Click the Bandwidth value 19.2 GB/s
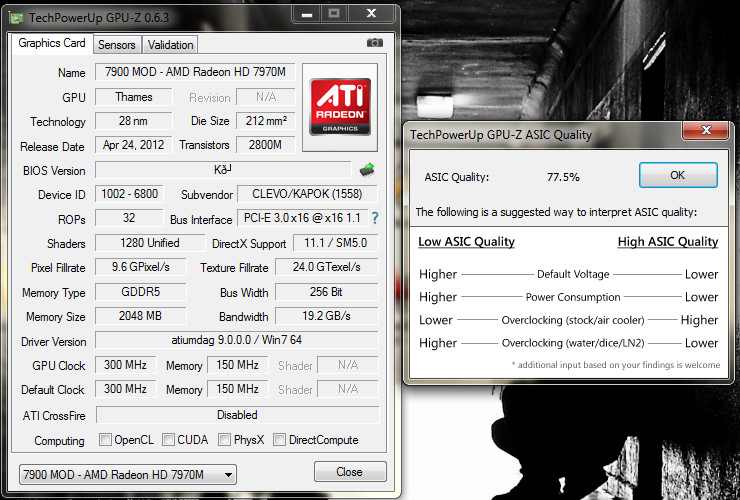Image resolution: width=740 pixels, height=500 pixels. (327, 316)
